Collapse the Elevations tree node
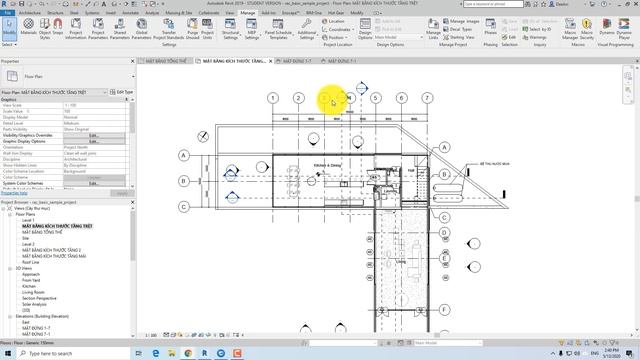640x360 pixels. pyautogui.click(x=10, y=316)
